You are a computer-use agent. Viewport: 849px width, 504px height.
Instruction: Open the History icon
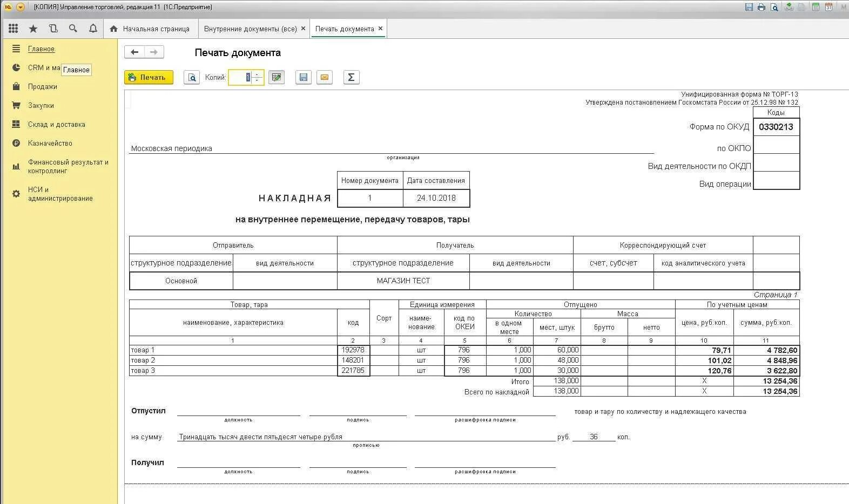point(53,29)
